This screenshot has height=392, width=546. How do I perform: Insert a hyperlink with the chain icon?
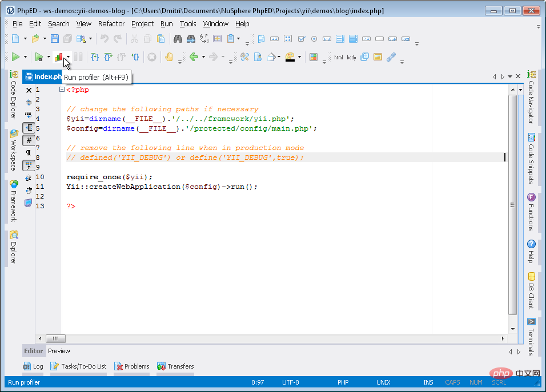(391, 56)
